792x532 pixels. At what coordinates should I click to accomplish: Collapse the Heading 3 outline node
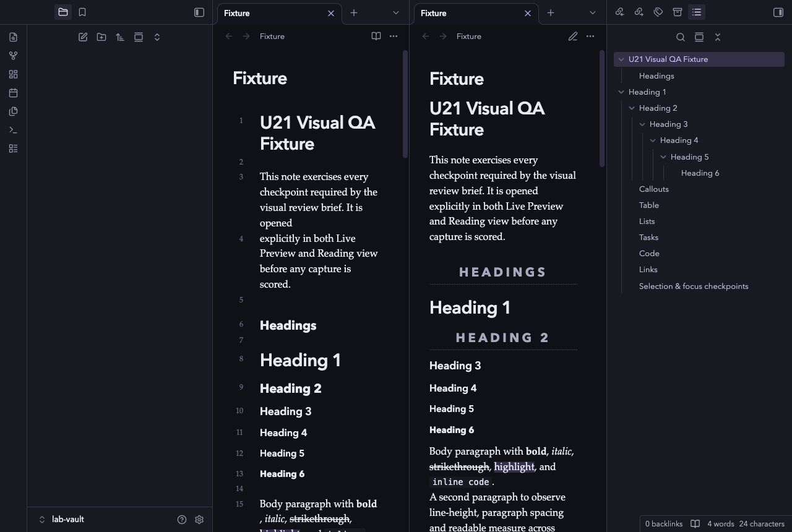coord(642,124)
